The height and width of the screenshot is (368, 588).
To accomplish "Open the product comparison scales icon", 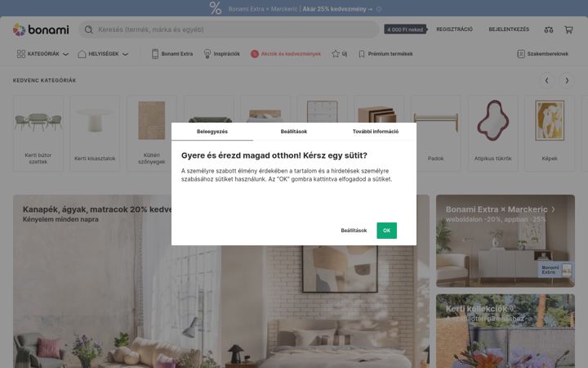I will 549,29.
